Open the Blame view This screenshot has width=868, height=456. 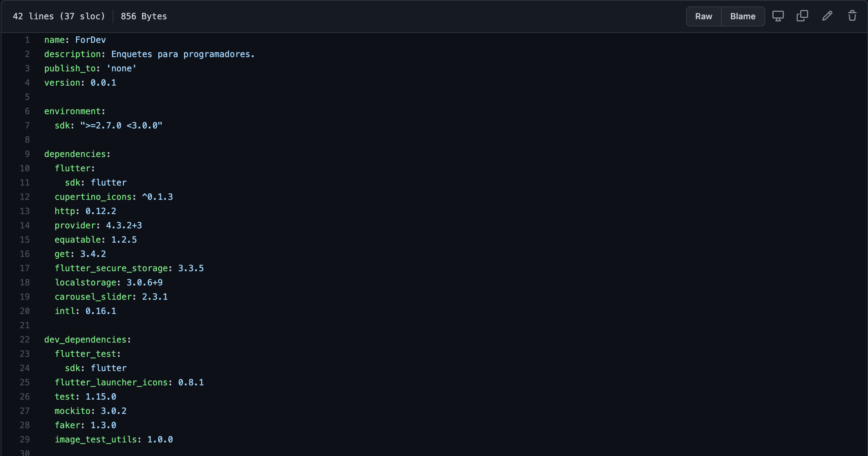[742, 16]
